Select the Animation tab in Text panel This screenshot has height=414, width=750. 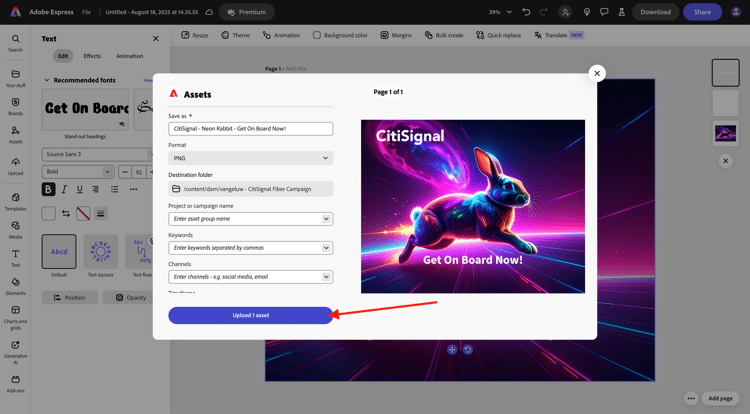pos(130,56)
